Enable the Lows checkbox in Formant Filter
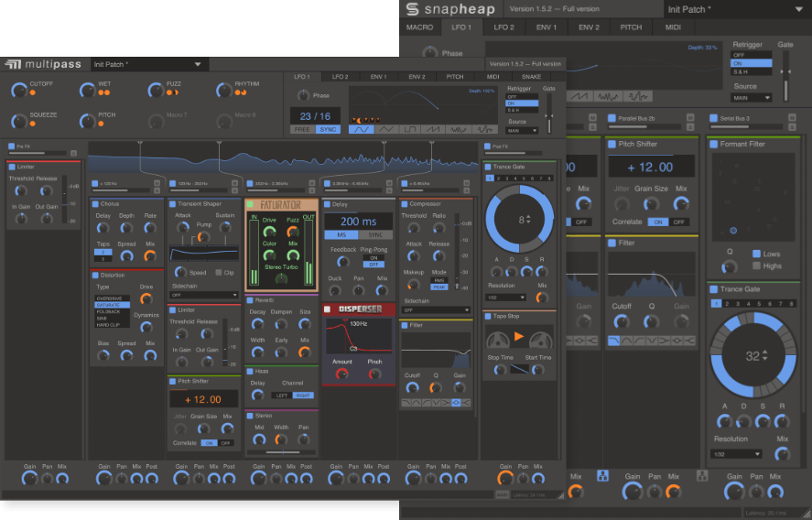812x520 pixels. point(756,254)
